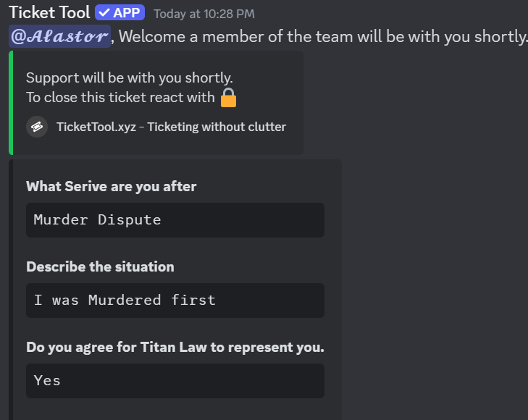The width and height of the screenshot is (528, 420).
Task: Click the 'What Serive are you after' heading
Action: coord(111,186)
